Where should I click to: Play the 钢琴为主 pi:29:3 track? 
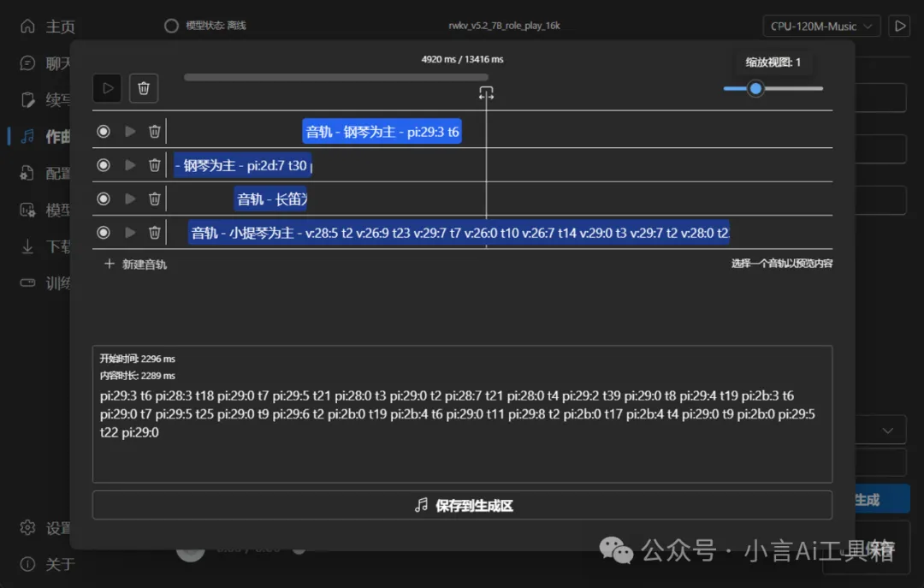tap(130, 132)
